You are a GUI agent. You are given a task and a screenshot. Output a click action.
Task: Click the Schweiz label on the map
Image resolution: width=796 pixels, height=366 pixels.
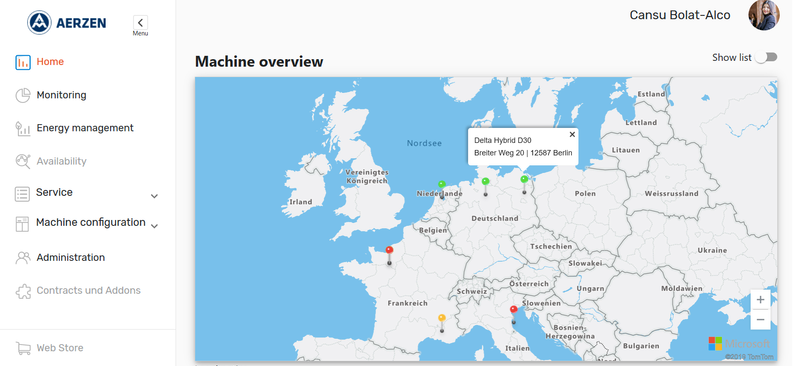(472, 291)
